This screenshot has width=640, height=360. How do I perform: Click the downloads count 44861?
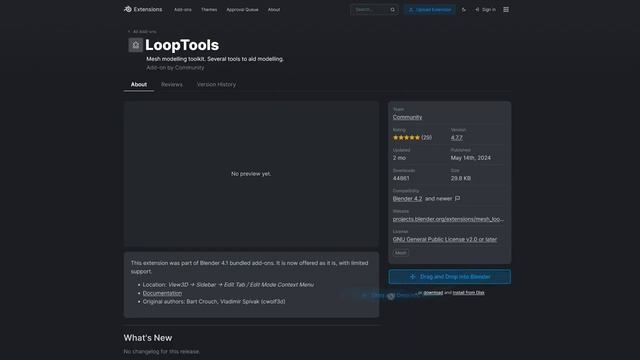[401, 178]
